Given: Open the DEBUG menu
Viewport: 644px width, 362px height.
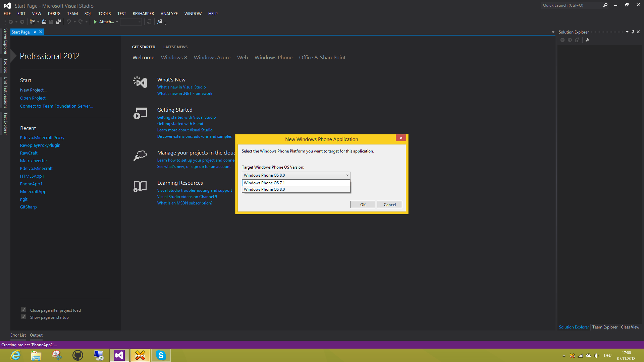Looking at the screenshot, I should coord(54,14).
